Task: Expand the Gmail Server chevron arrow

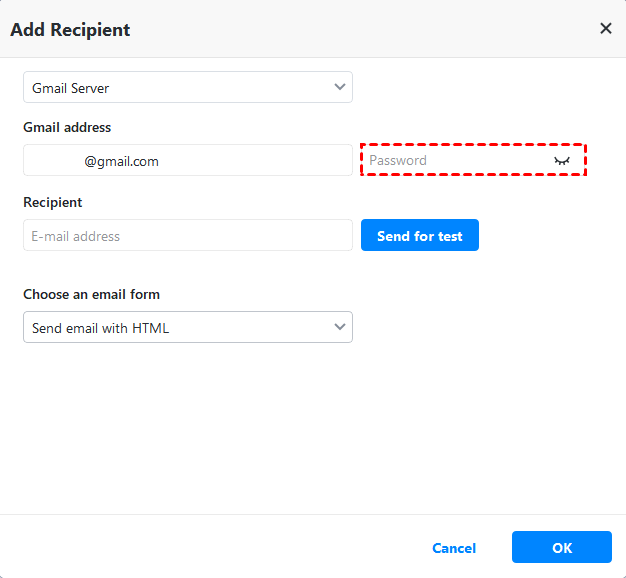Action: click(340, 87)
